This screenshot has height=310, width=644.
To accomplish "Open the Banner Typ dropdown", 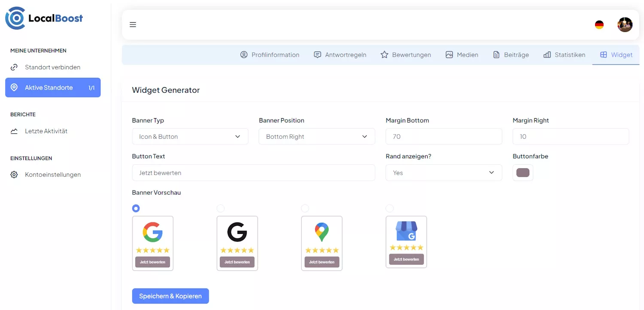I will (190, 136).
